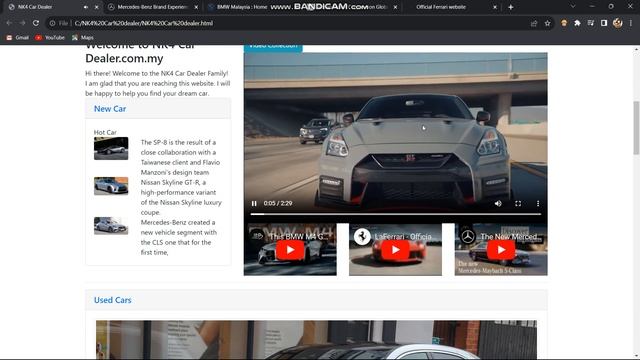Play the BMW M4 YouTube video

tap(290, 250)
